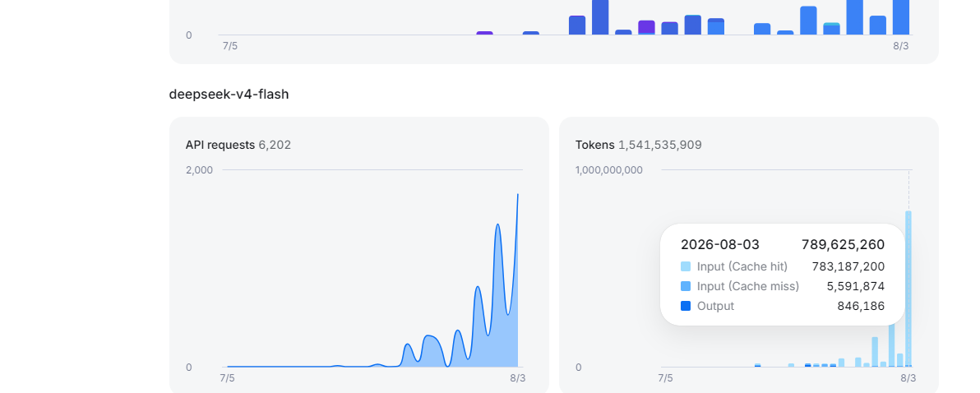The width and height of the screenshot is (980, 393).
Task: Click the Input (Cache hit) legend swatch
Action: (x=686, y=266)
